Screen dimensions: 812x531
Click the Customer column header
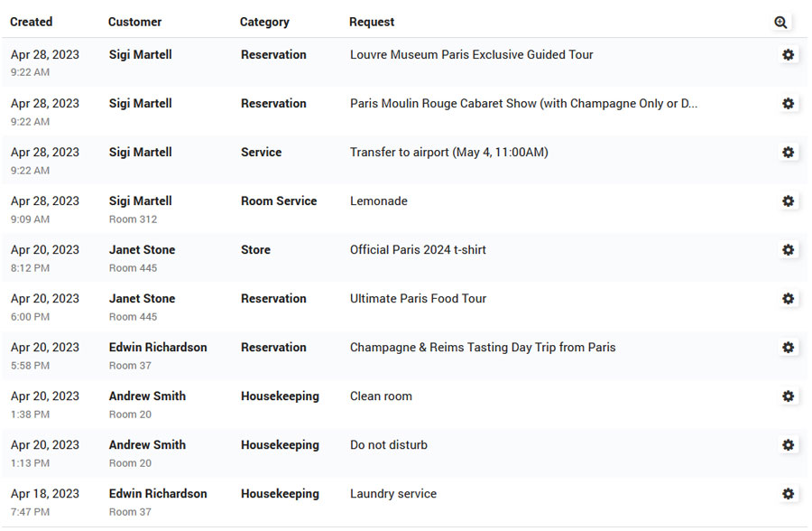click(x=135, y=22)
